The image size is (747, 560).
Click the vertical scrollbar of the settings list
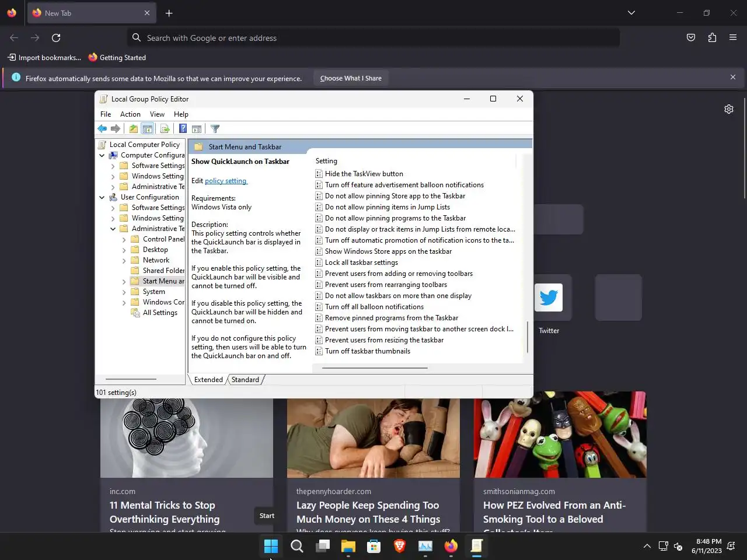528,337
